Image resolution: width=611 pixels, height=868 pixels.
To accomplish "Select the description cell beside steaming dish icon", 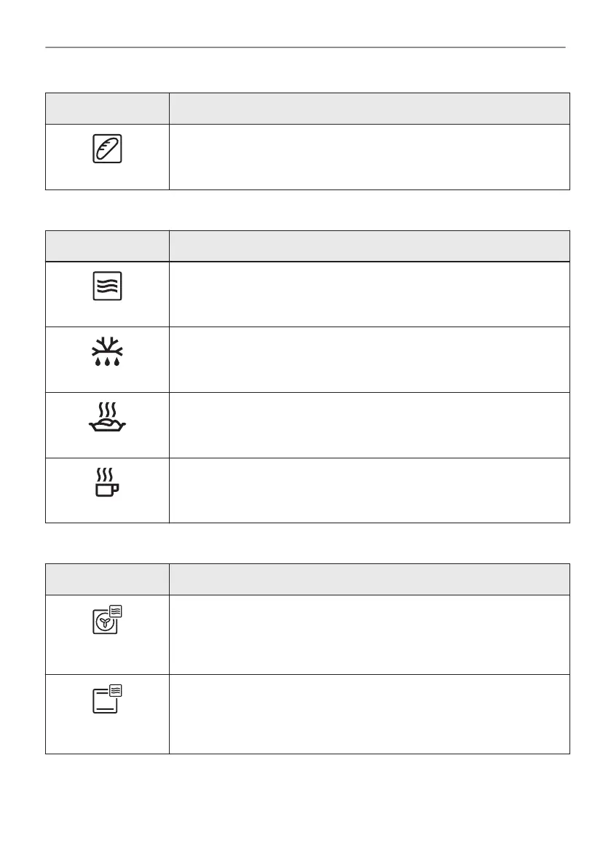I will [369, 425].
